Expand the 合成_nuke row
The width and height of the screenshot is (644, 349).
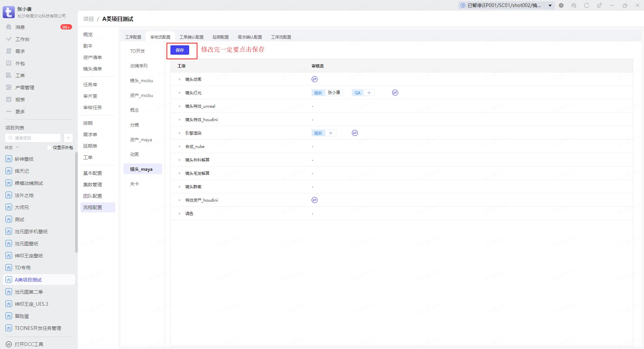(x=179, y=147)
